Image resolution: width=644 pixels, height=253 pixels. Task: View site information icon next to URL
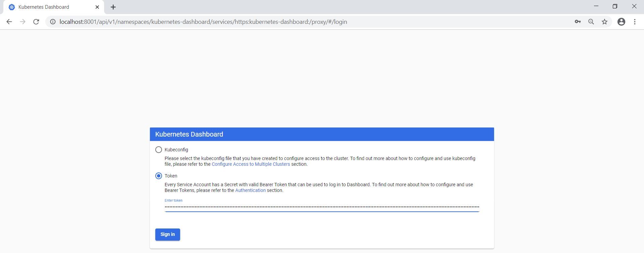click(x=53, y=22)
